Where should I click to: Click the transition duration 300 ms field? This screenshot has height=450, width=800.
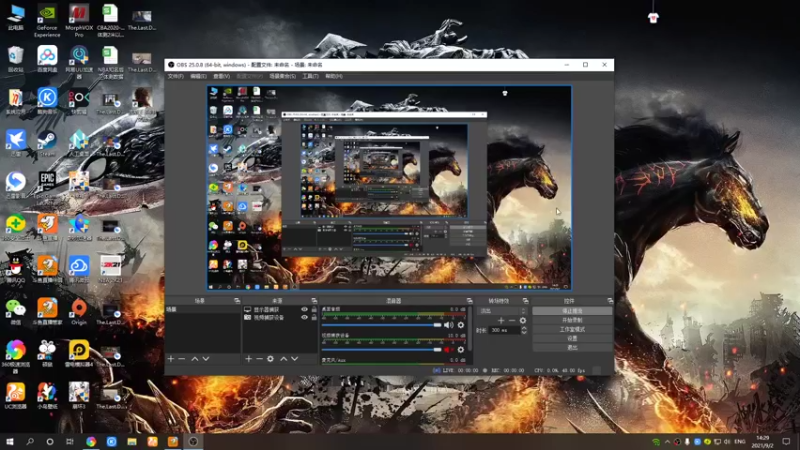click(505, 330)
